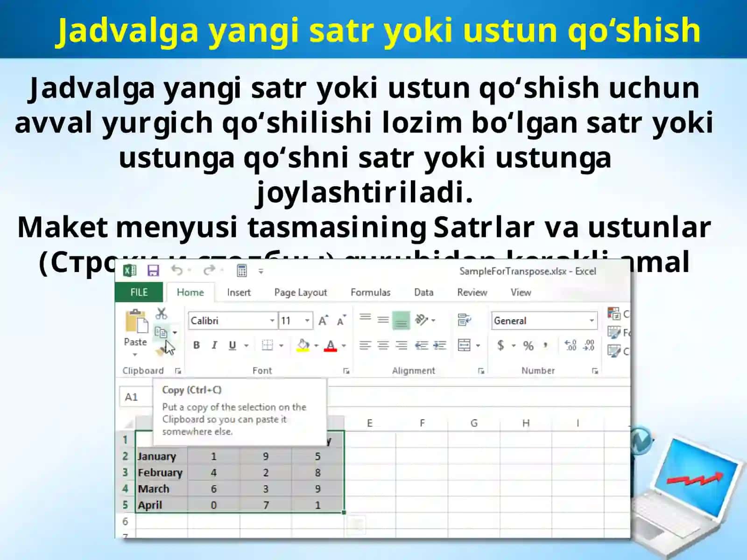
Task: Open the font size 11 dropdown
Action: 307,321
